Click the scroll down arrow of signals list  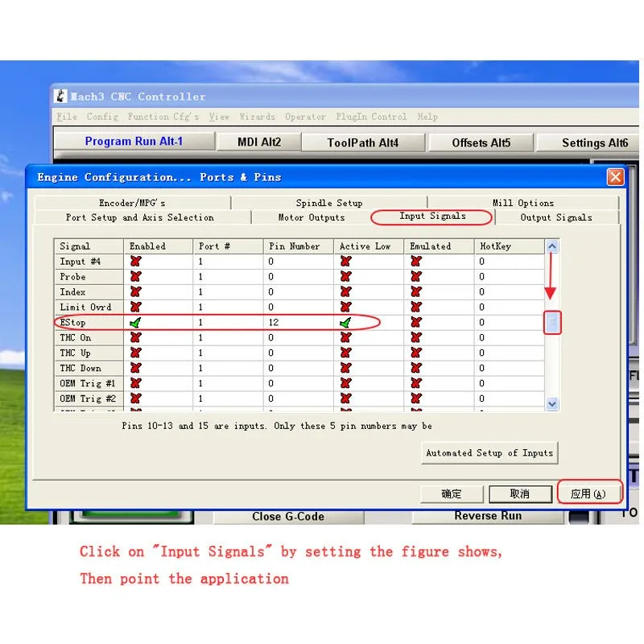coord(552,404)
